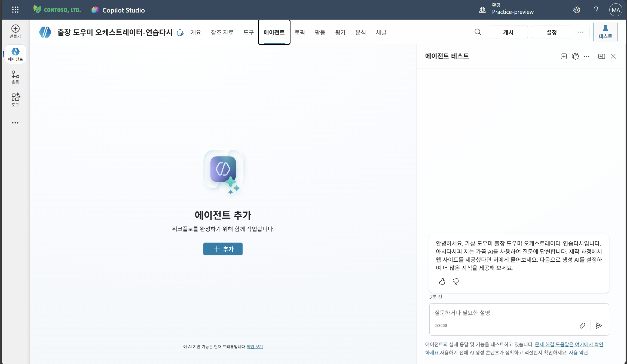
Task: Click the search magnifier icon
Action: click(478, 32)
